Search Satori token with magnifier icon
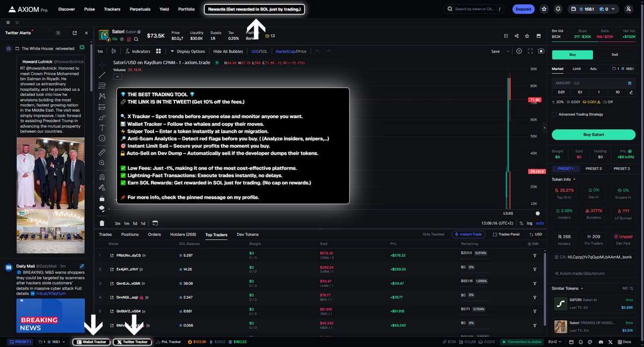The width and height of the screenshot is (644, 347). 136,39
